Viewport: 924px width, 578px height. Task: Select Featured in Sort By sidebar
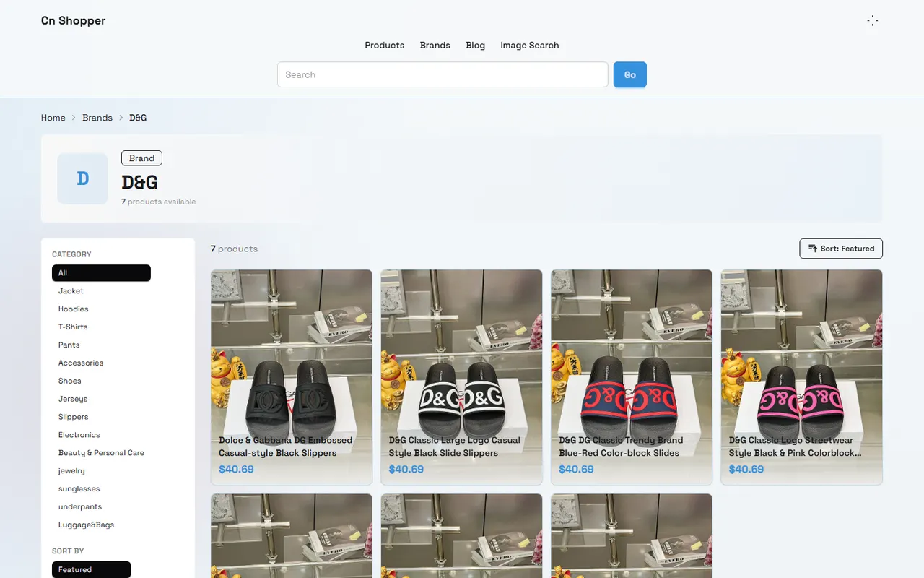pyautogui.click(x=91, y=570)
